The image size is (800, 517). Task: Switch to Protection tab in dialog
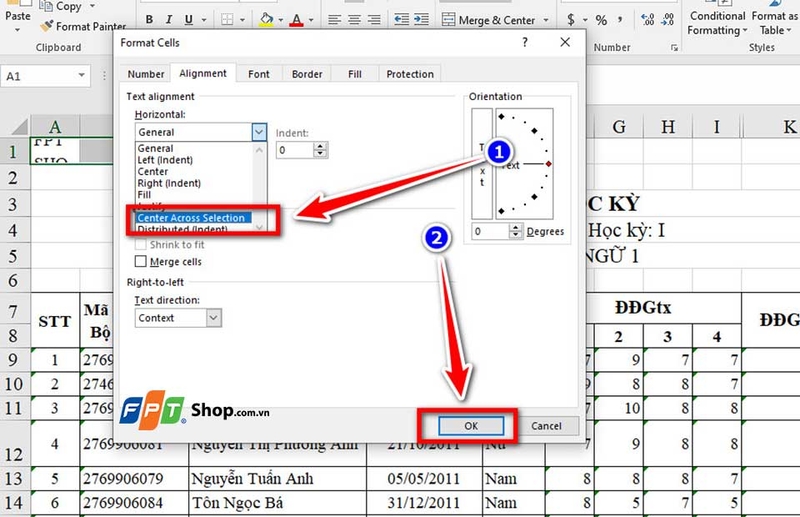(x=410, y=74)
